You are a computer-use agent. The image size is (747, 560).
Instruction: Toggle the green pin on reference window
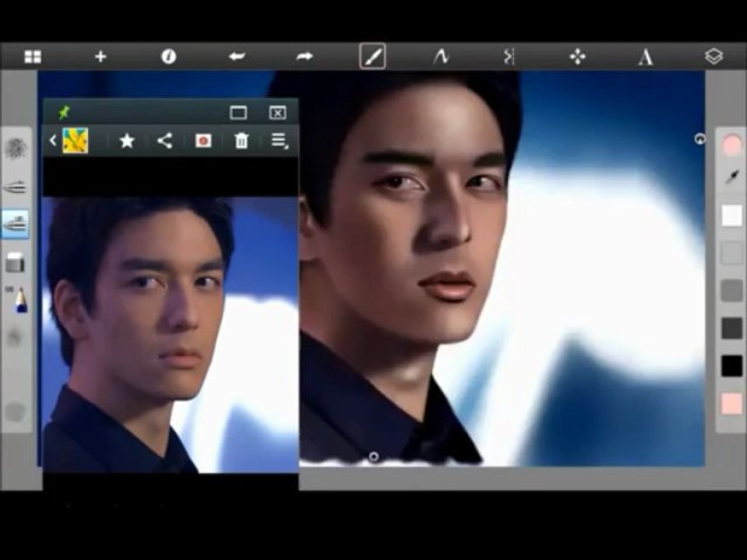tap(64, 112)
